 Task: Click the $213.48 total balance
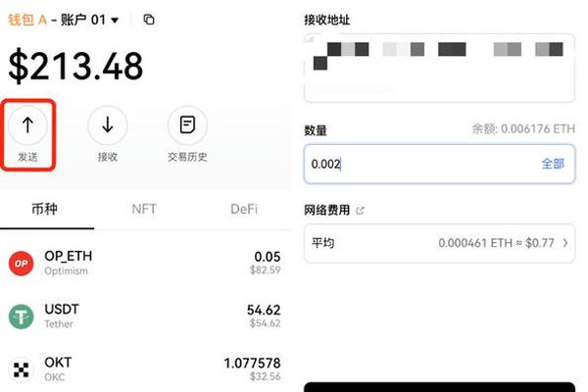coord(75,67)
